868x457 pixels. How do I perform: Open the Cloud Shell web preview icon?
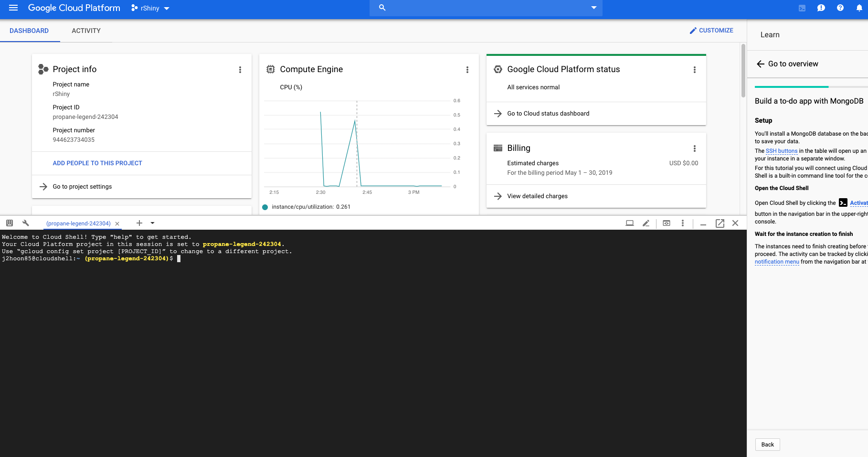point(667,223)
